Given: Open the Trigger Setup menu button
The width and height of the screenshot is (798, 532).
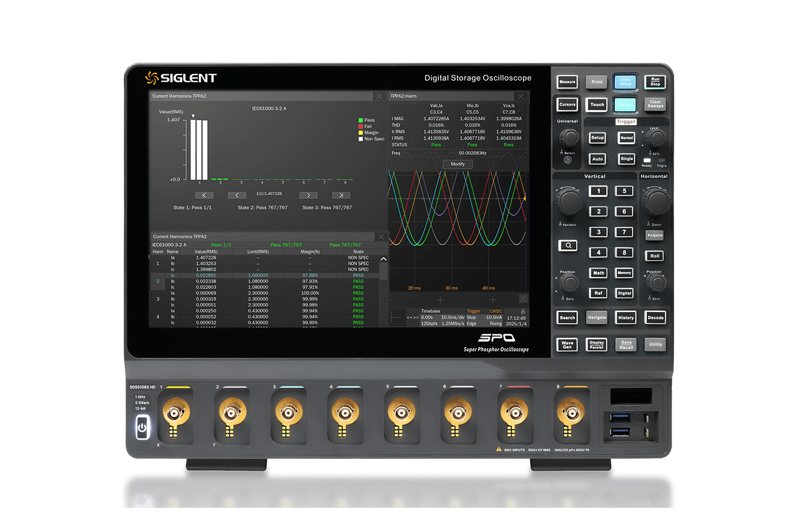Looking at the screenshot, I should tap(597, 138).
